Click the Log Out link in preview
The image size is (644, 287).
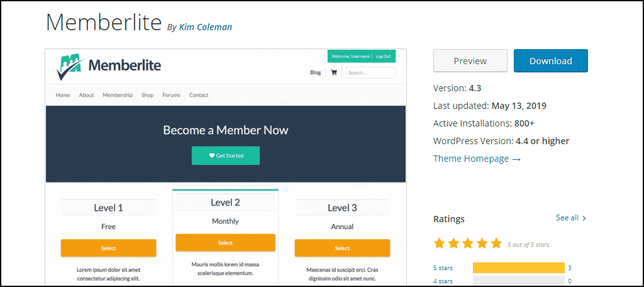coord(383,57)
